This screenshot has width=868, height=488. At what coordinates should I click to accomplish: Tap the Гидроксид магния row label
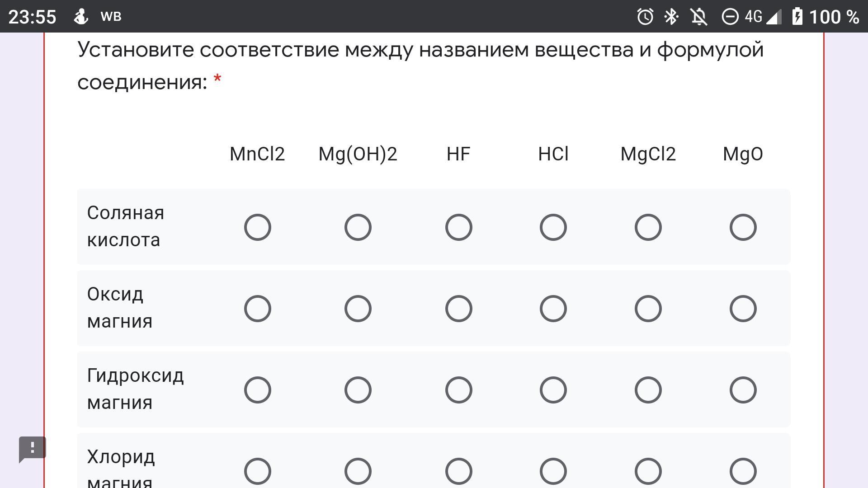pyautogui.click(x=135, y=389)
